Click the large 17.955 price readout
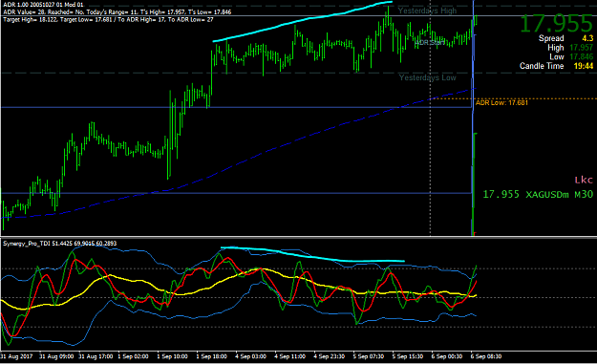The height and width of the screenshot is (364, 597). [556, 23]
